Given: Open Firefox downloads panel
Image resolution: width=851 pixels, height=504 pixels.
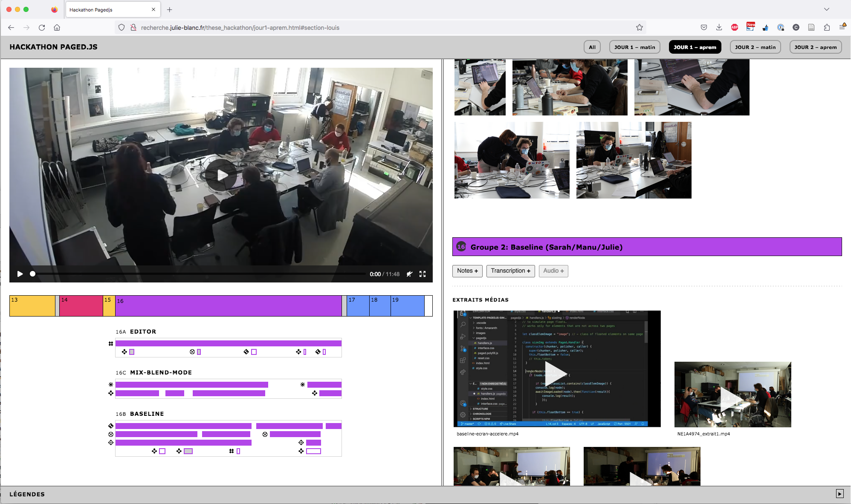Looking at the screenshot, I should click(719, 28).
